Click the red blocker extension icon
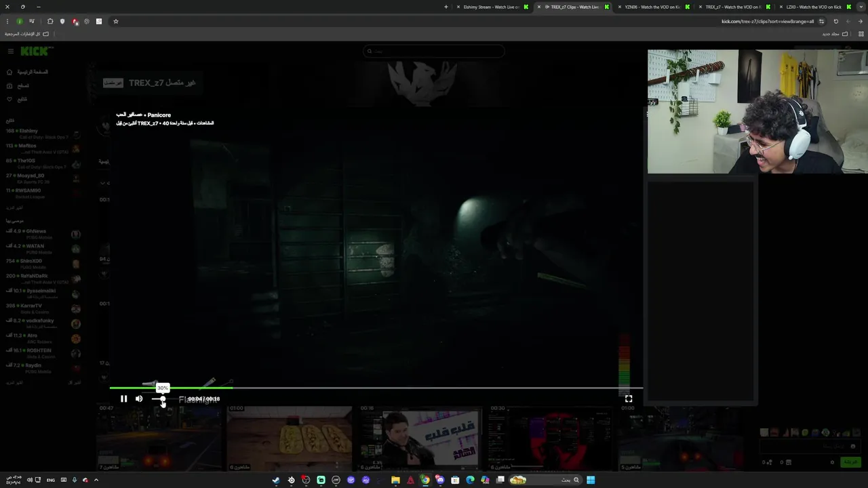The image size is (868, 488). click(x=75, y=21)
